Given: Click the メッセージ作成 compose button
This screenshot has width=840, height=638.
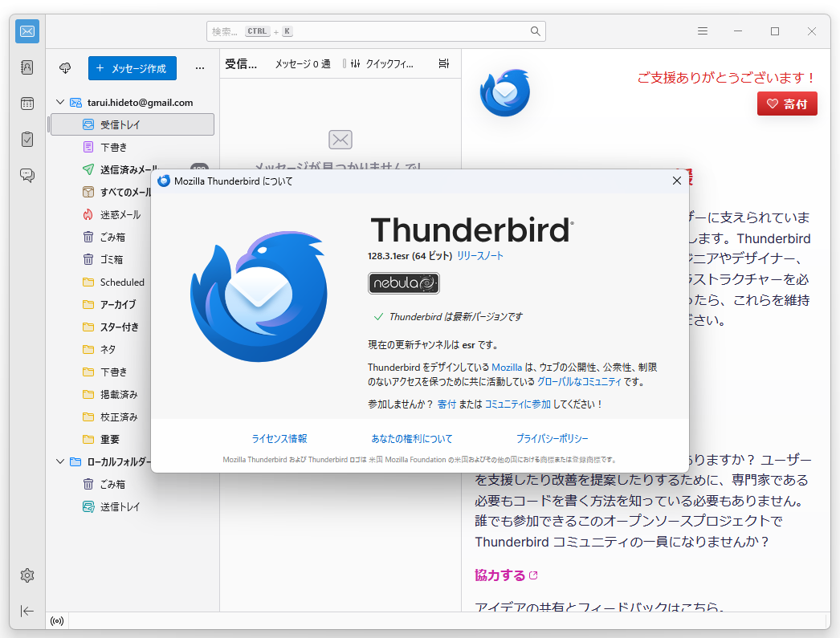Looking at the screenshot, I should click(x=132, y=68).
